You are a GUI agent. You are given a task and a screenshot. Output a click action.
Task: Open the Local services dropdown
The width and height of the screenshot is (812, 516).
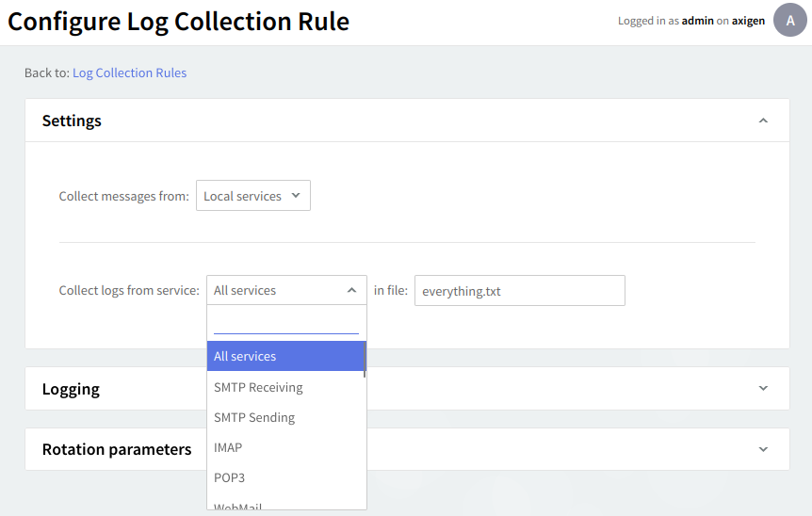252,196
